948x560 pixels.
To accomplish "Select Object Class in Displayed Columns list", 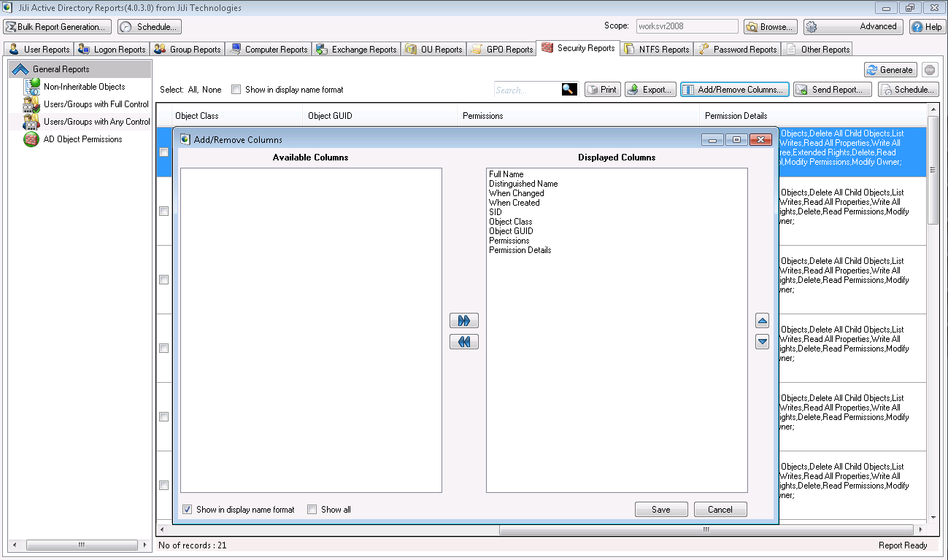I will [511, 222].
